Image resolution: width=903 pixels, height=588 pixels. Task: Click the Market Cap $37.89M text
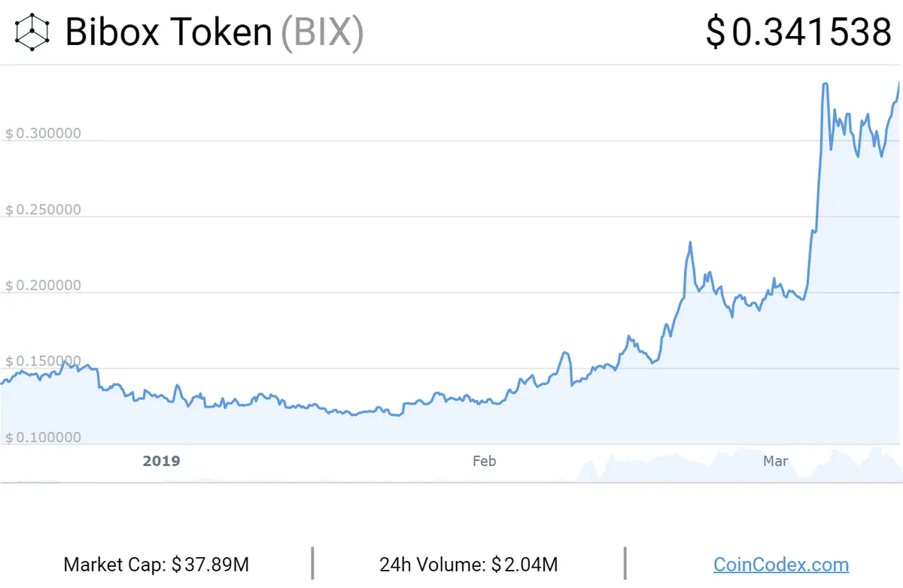(x=157, y=564)
